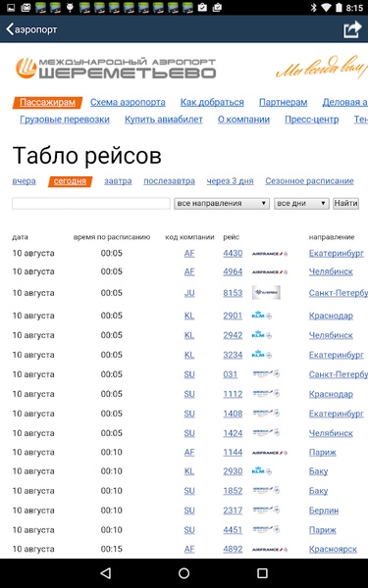Click Баку destination for flight 2930
The height and width of the screenshot is (588, 368).
click(318, 471)
